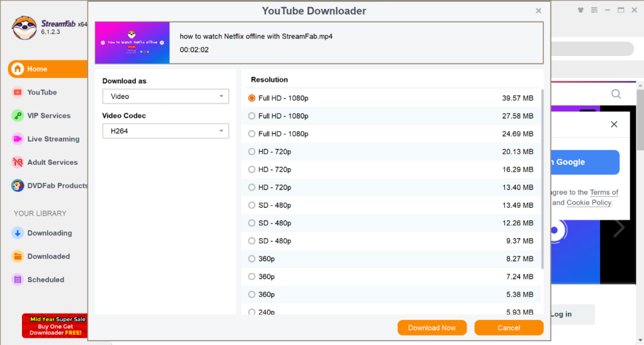Open the Video Codec H264 dropdown

point(165,131)
